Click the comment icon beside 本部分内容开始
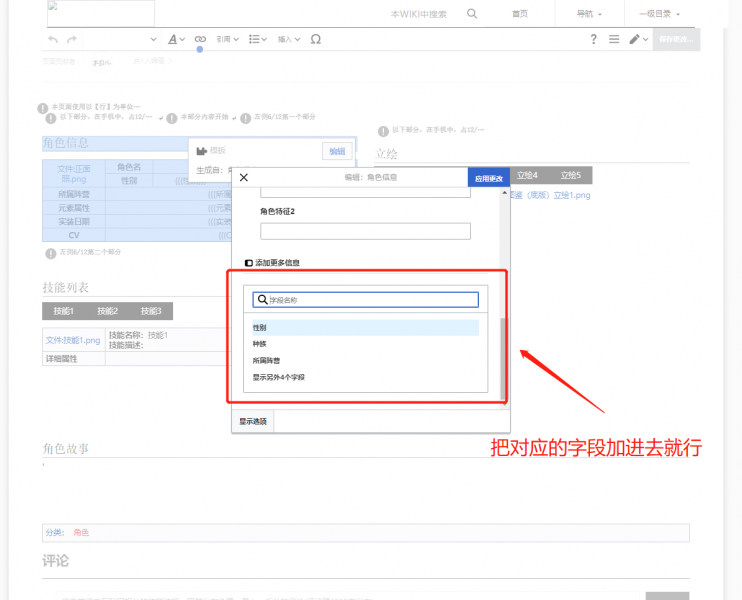Screen dimensions: 742x600 (172, 118)
